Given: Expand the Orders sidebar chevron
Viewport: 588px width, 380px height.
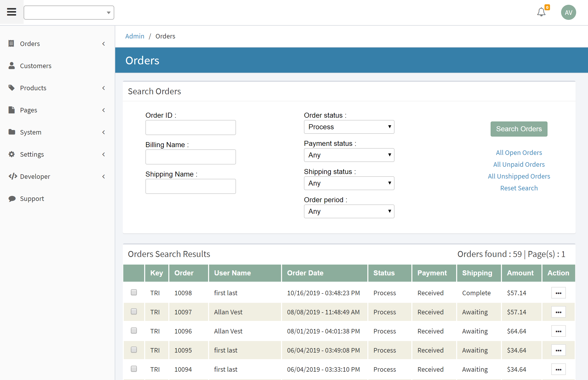Looking at the screenshot, I should tap(104, 44).
